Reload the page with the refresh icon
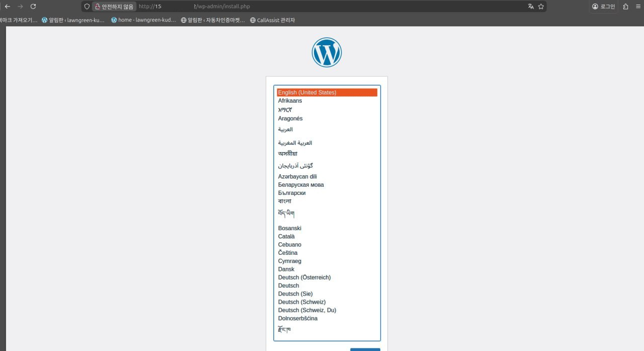Screen dimensions: 644x351 click(33, 7)
